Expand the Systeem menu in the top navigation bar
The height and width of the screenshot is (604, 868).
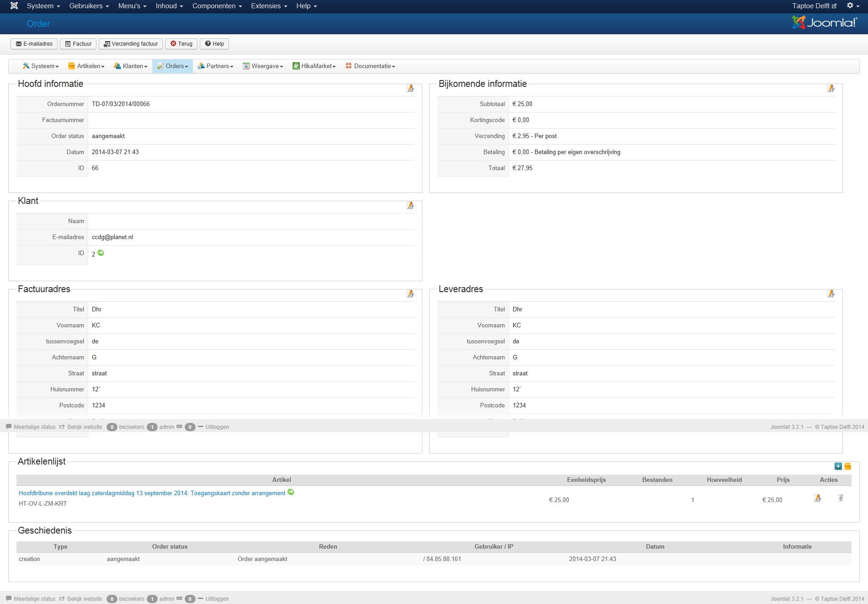(43, 6)
